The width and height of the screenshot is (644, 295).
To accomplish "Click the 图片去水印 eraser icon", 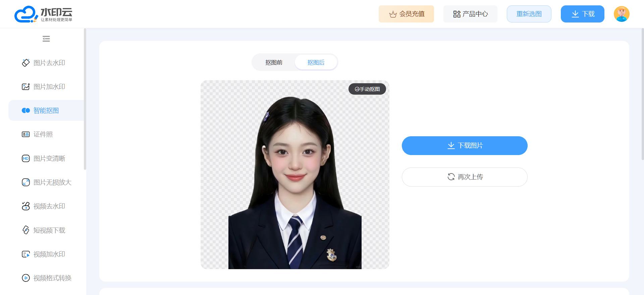I will tap(26, 63).
